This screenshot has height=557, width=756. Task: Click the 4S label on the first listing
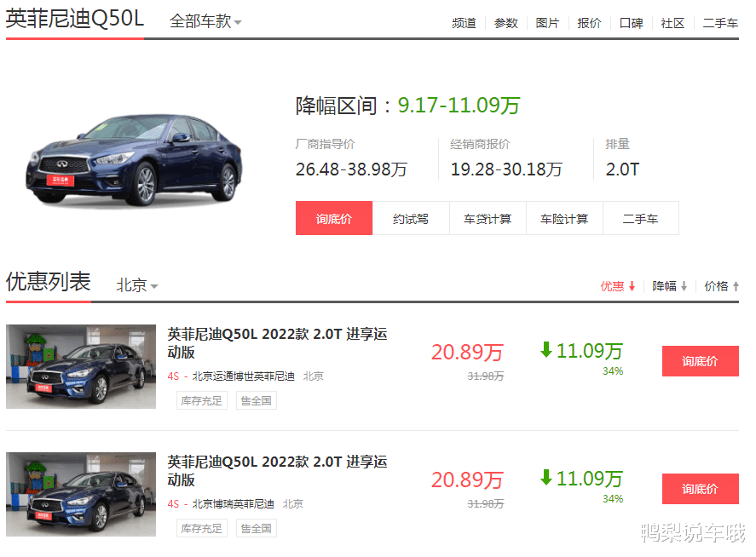173,376
